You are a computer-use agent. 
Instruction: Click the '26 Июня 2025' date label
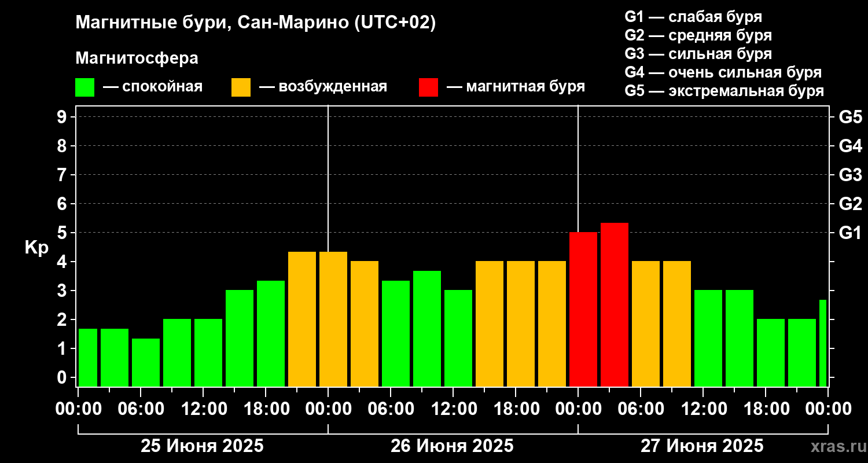(452, 446)
